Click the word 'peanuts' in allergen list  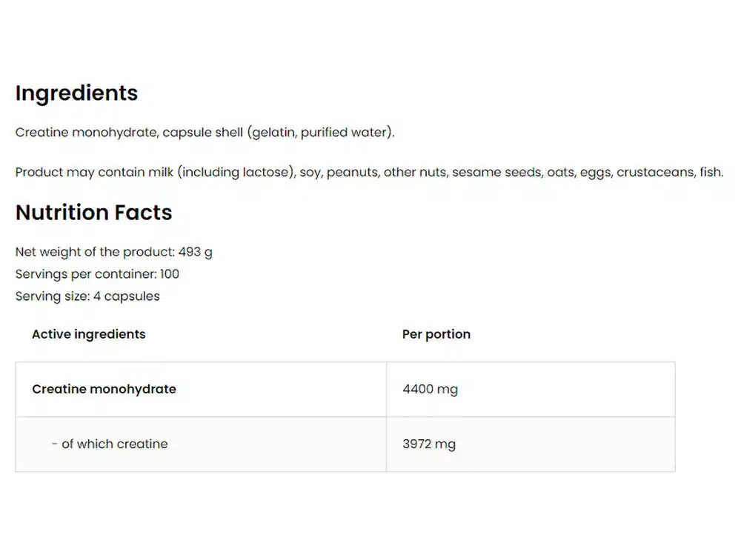point(353,173)
